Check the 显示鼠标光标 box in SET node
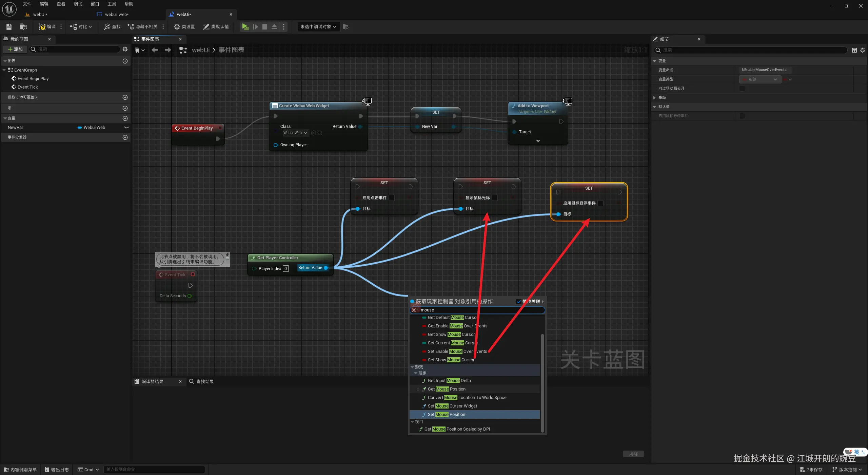 pos(495,198)
